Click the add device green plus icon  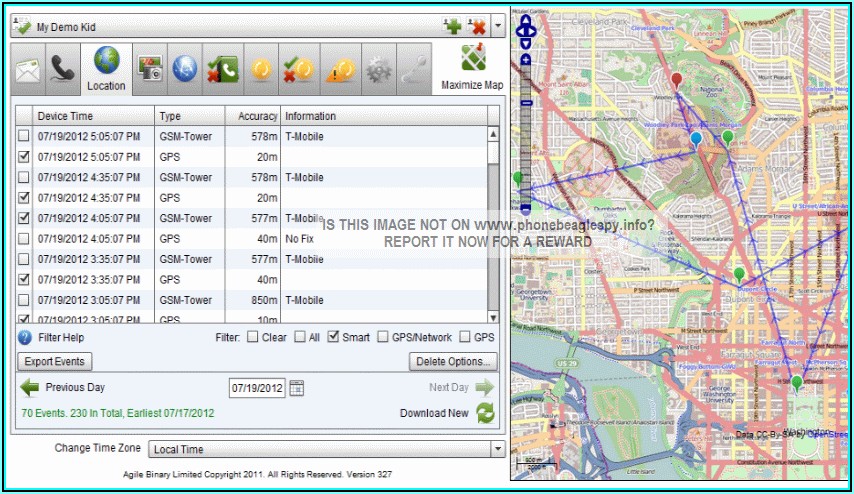454,26
